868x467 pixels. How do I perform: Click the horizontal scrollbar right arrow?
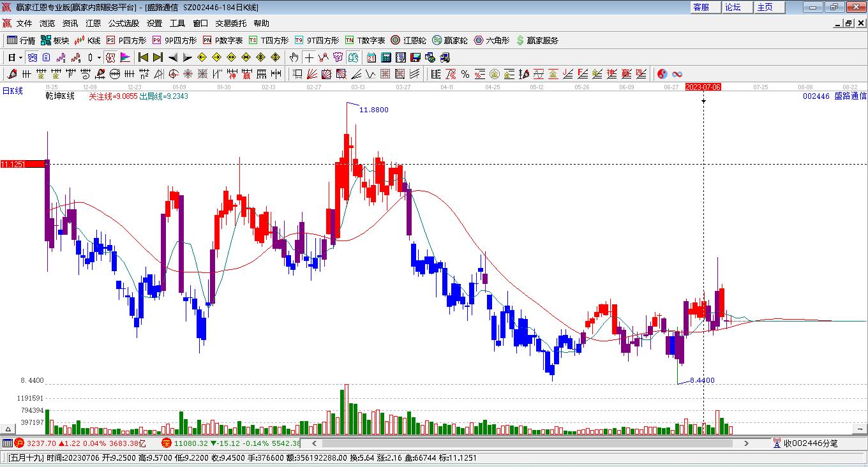746,443
